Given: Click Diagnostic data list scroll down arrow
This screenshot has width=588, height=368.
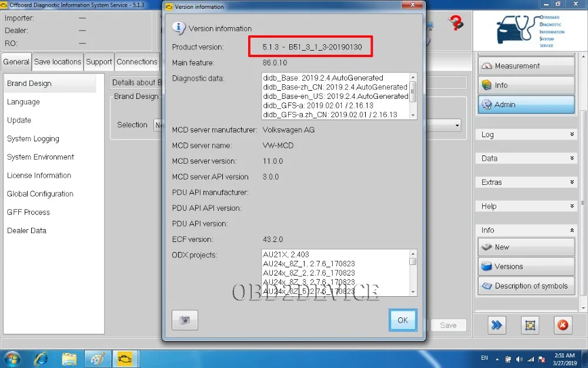Looking at the screenshot, I should [413, 115].
